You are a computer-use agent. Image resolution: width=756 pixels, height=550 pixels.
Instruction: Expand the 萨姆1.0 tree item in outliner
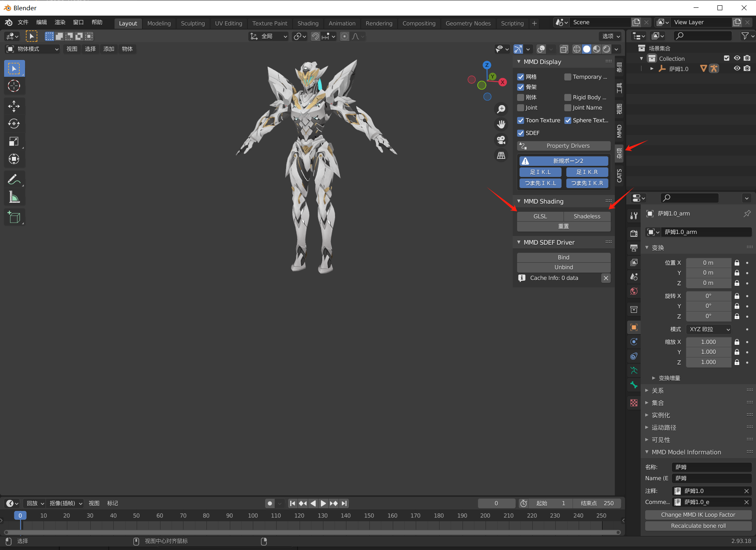tap(652, 69)
